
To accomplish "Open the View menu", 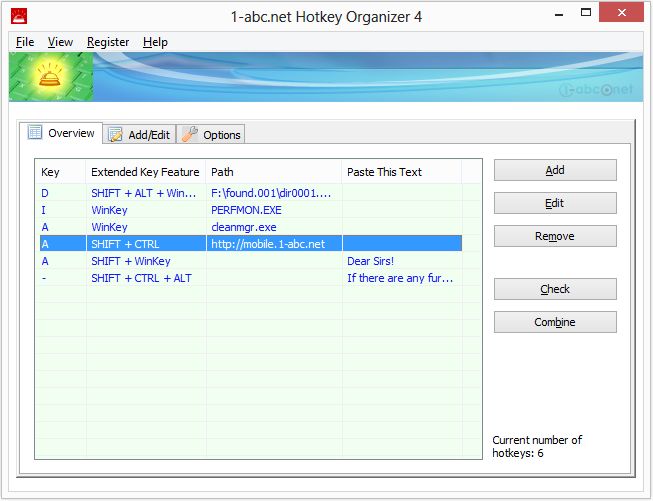I will pos(60,42).
